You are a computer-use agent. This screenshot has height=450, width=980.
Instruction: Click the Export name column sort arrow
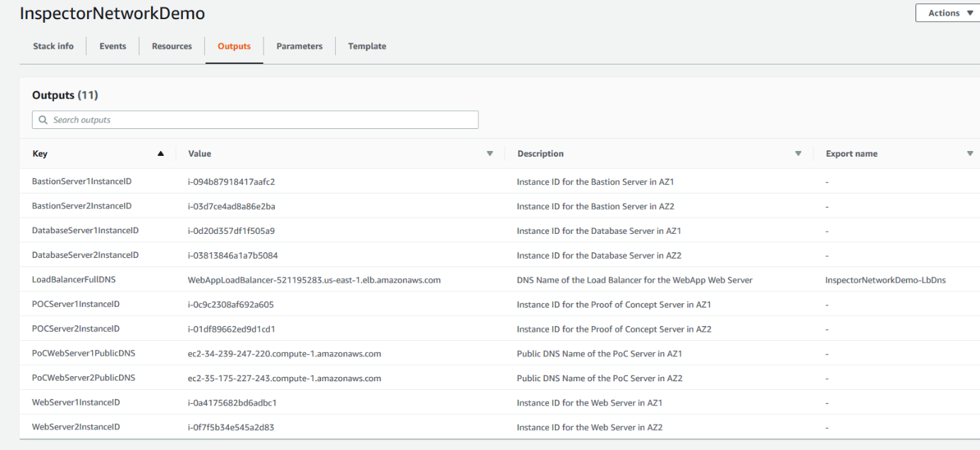[970, 154]
